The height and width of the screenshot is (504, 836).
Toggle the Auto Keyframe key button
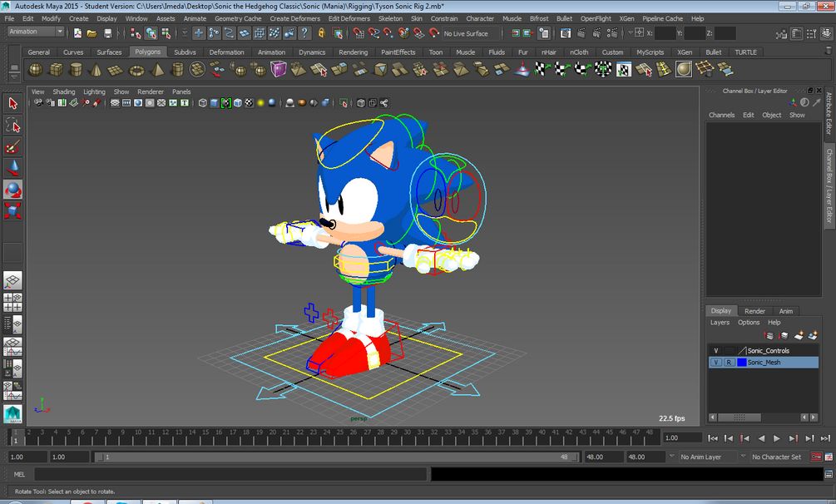pyautogui.click(x=816, y=457)
